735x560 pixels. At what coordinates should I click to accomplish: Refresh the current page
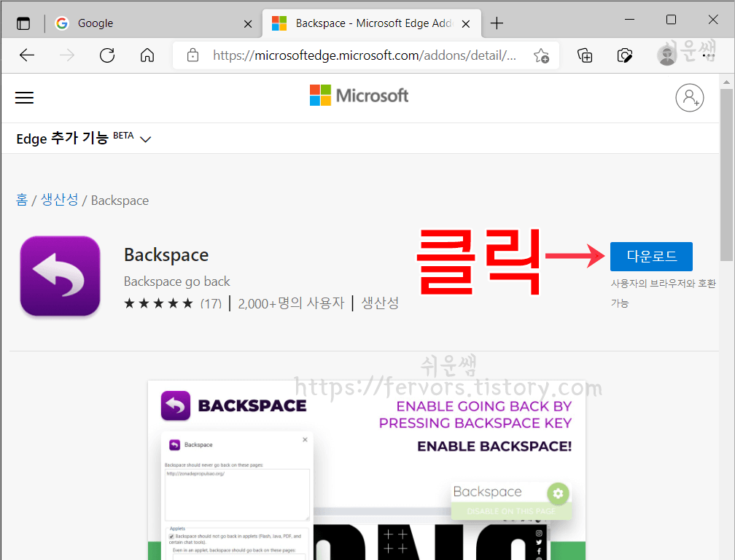click(x=107, y=55)
